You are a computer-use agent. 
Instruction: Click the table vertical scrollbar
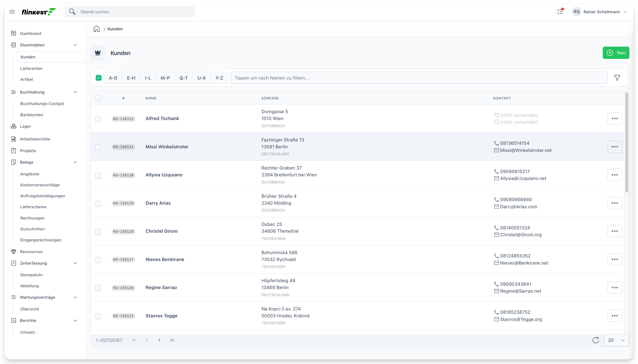(x=627, y=143)
